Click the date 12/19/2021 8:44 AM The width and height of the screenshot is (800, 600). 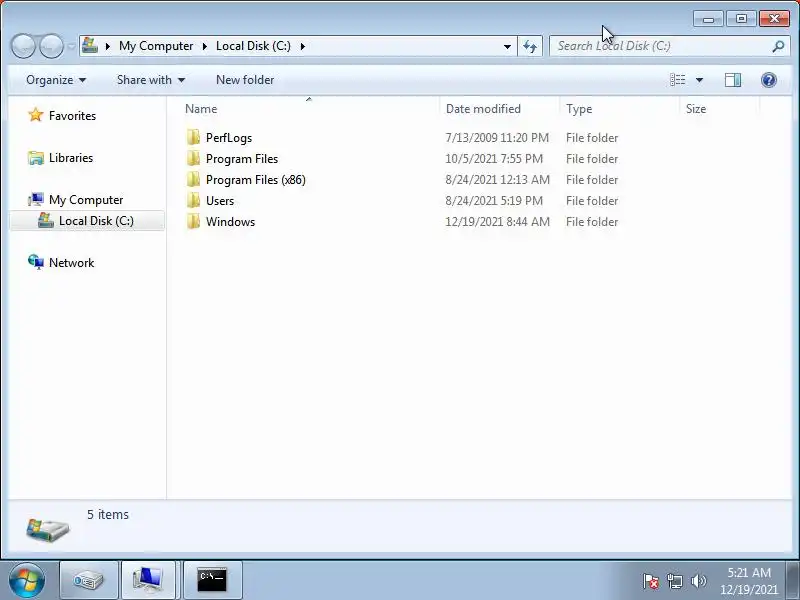[497, 221]
